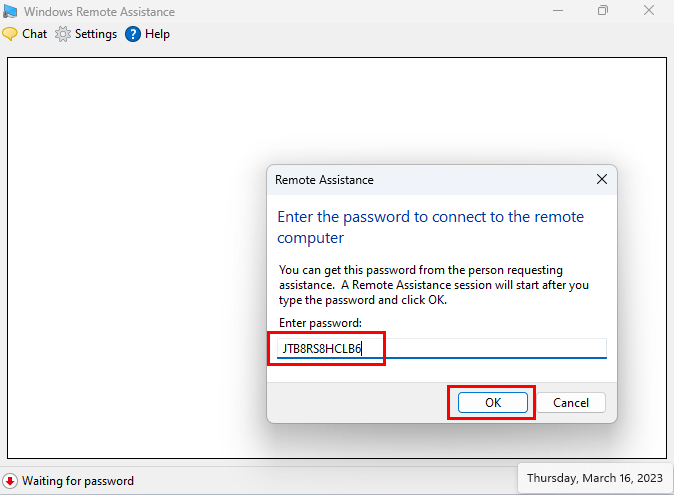The image size is (674, 495).
Task: Open the Chat toolbar item
Action: pyautogui.click(x=34, y=34)
